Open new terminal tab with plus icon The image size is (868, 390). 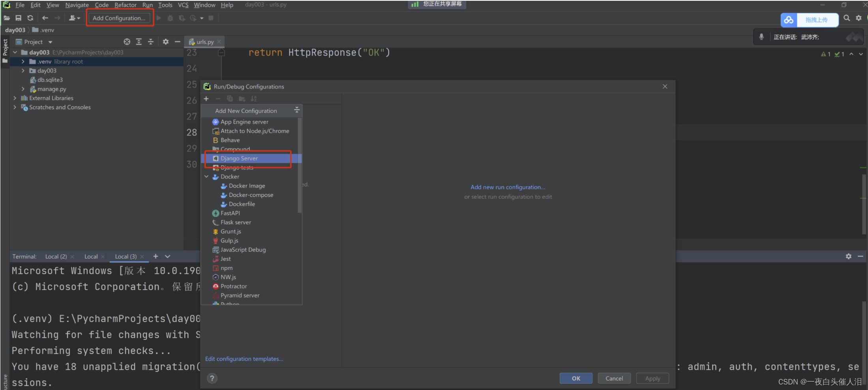coord(156,256)
